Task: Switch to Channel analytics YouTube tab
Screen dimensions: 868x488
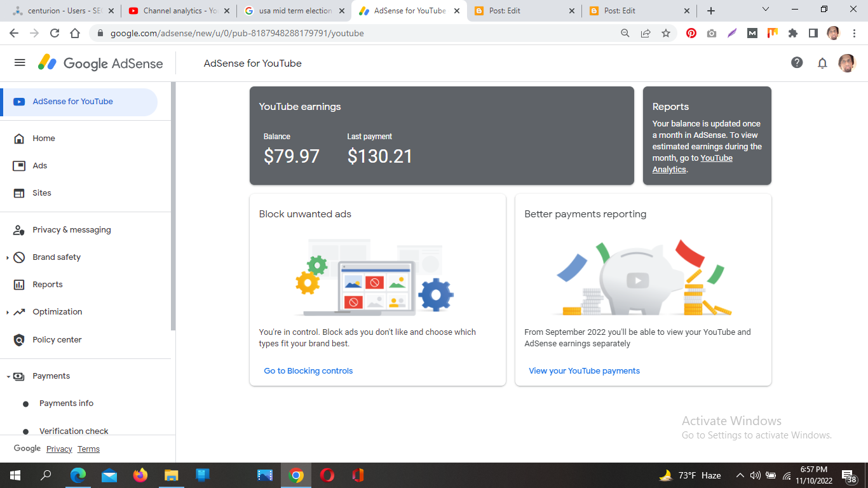Action: [x=179, y=11]
